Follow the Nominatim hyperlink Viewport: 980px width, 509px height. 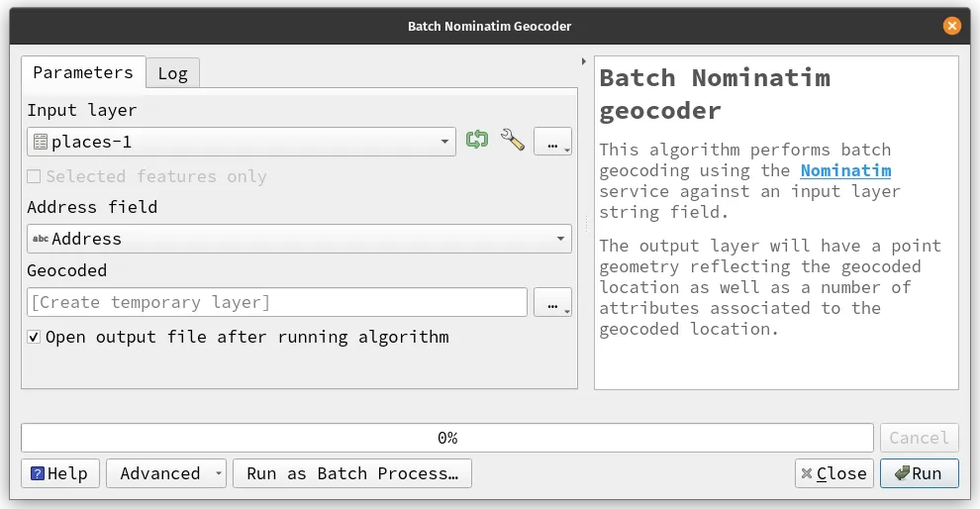[x=845, y=170]
